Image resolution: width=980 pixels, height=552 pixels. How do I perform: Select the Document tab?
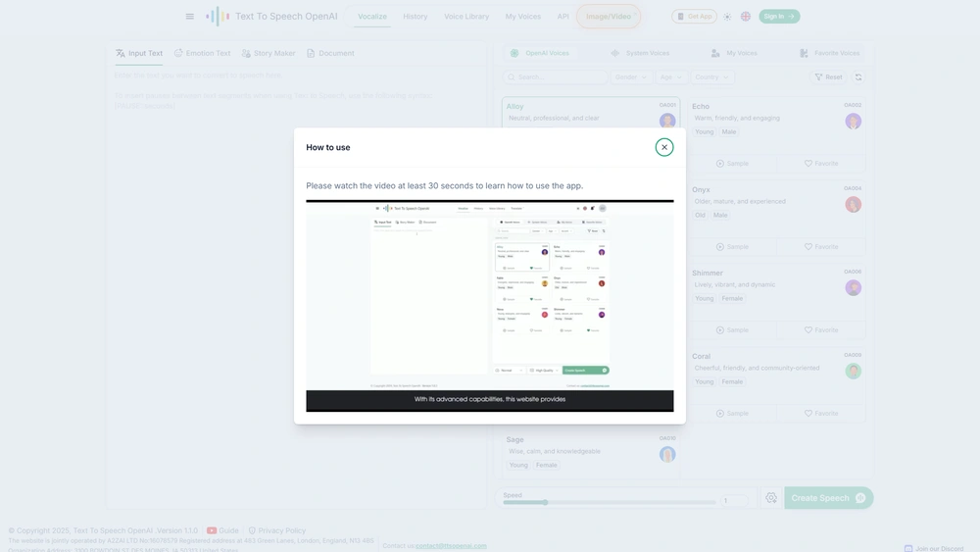(x=330, y=53)
